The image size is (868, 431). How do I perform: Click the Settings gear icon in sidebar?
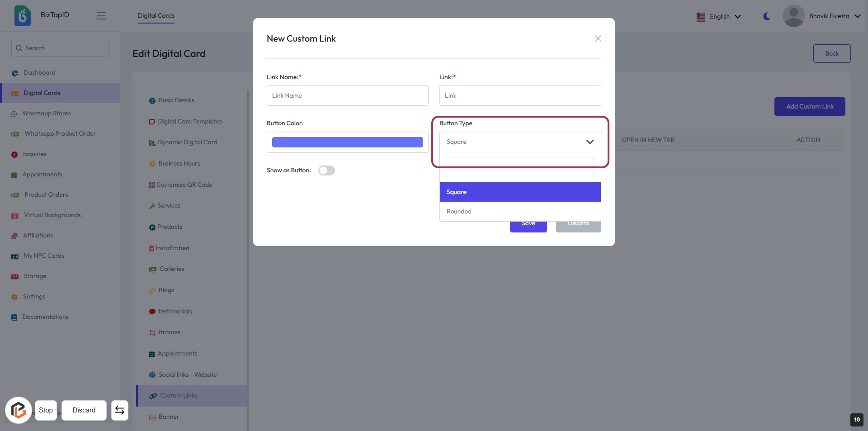click(x=14, y=297)
